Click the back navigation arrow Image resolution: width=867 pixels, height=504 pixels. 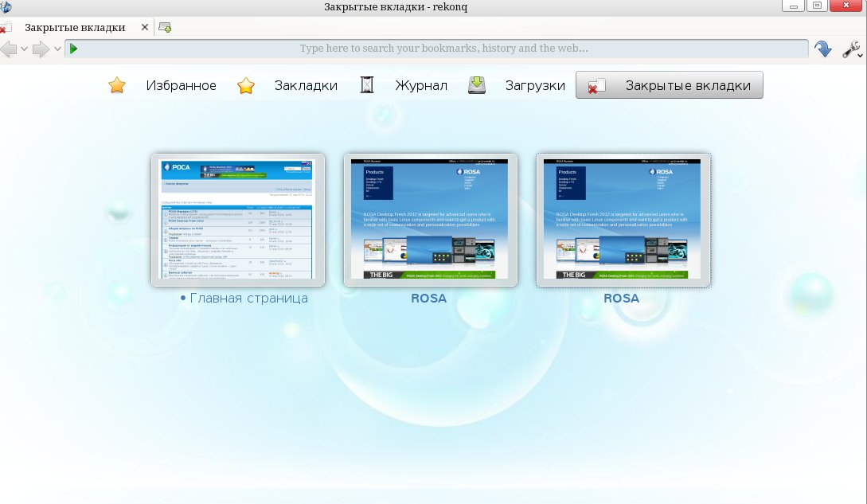click(x=8, y=49)
